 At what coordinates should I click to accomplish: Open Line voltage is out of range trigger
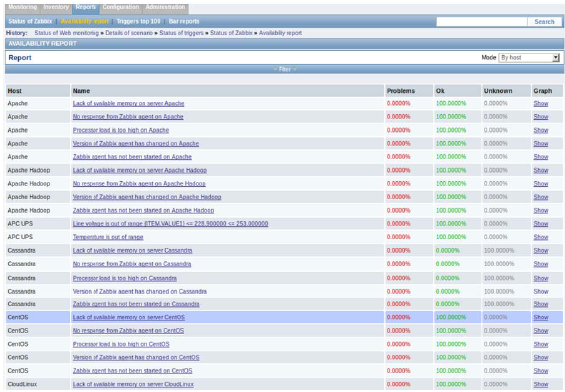point(170,224)
